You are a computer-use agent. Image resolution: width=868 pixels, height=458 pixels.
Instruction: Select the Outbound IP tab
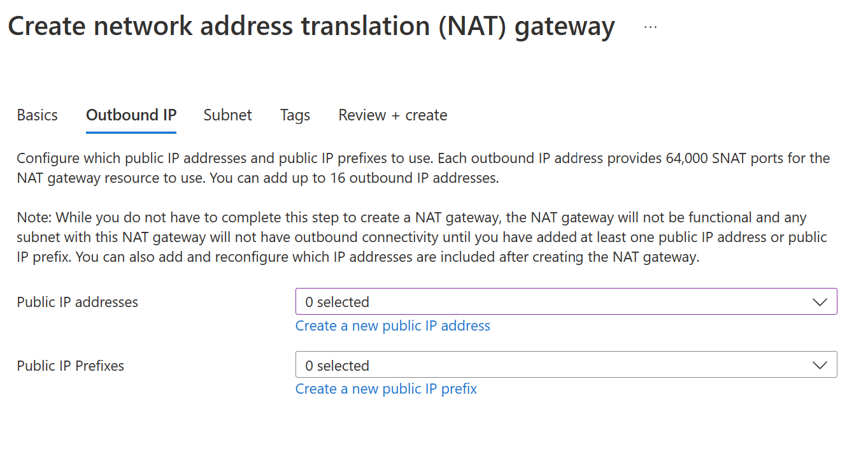[131, 115]
